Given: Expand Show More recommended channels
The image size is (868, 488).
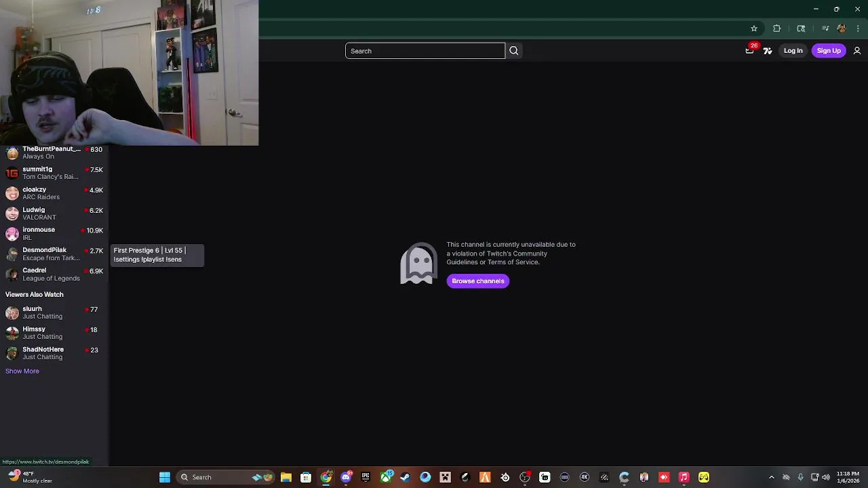Looking at the screenshot, I should click(x=22, y=371).
